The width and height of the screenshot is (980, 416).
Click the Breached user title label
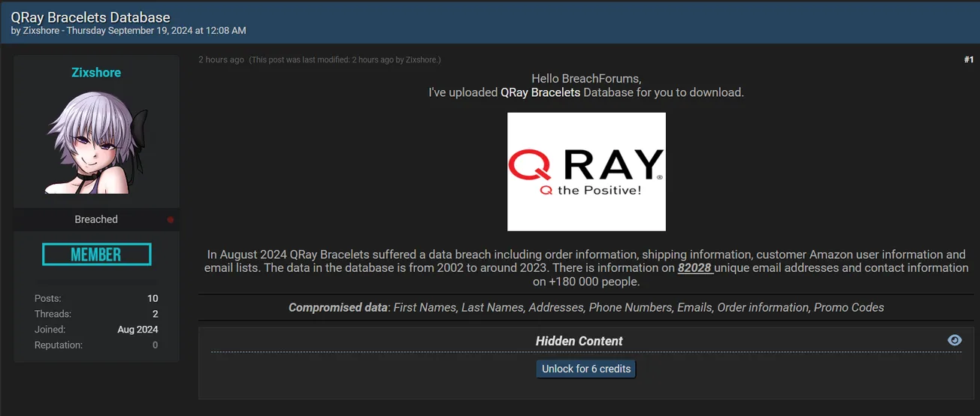(96, 219)
